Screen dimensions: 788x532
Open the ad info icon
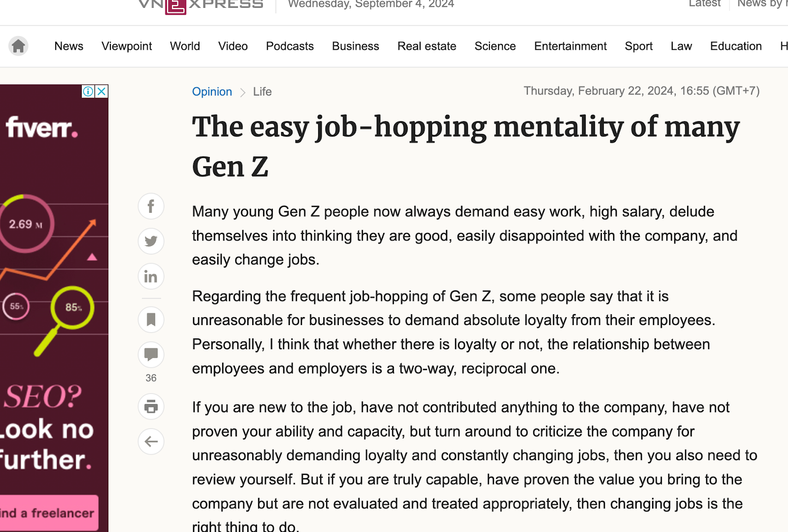(88, 92)
